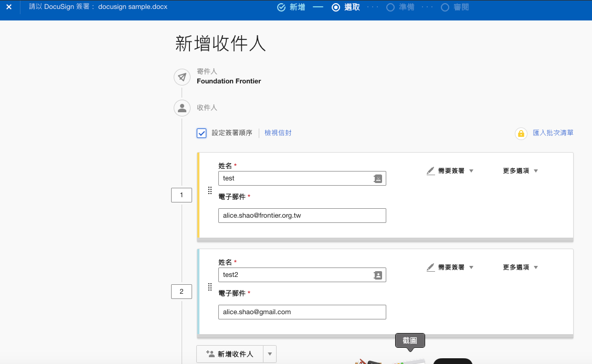Click drag handle of first recipient card
Viewport: 592px width, 364px height.
[x=209, y=190]
